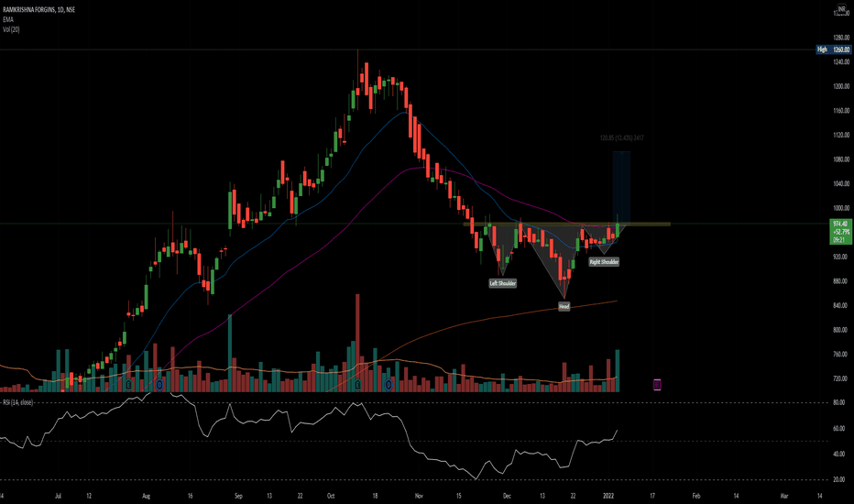Screen dimensions: 854x504
Task: Open the INR currency selector on price axis
Action: (841, 9)
